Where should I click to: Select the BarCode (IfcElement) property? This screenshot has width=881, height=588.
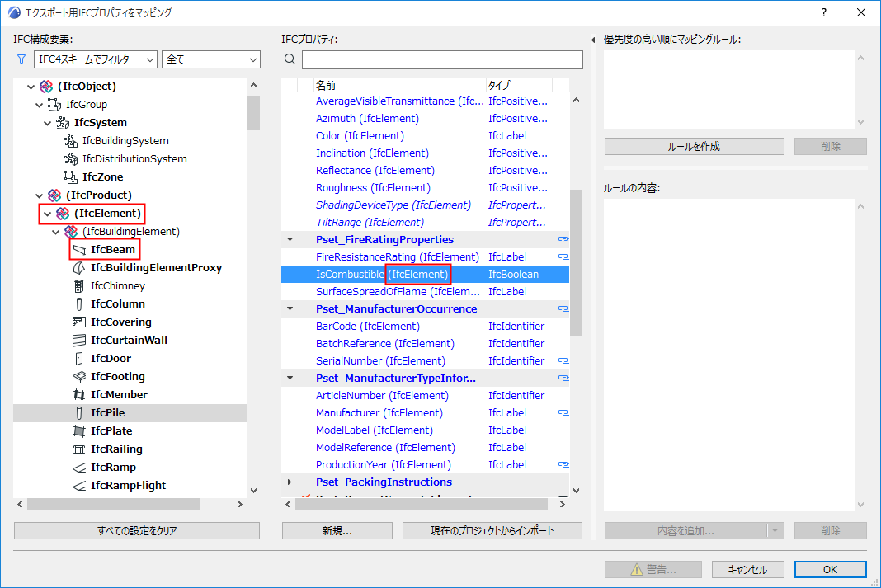[367, 327]
